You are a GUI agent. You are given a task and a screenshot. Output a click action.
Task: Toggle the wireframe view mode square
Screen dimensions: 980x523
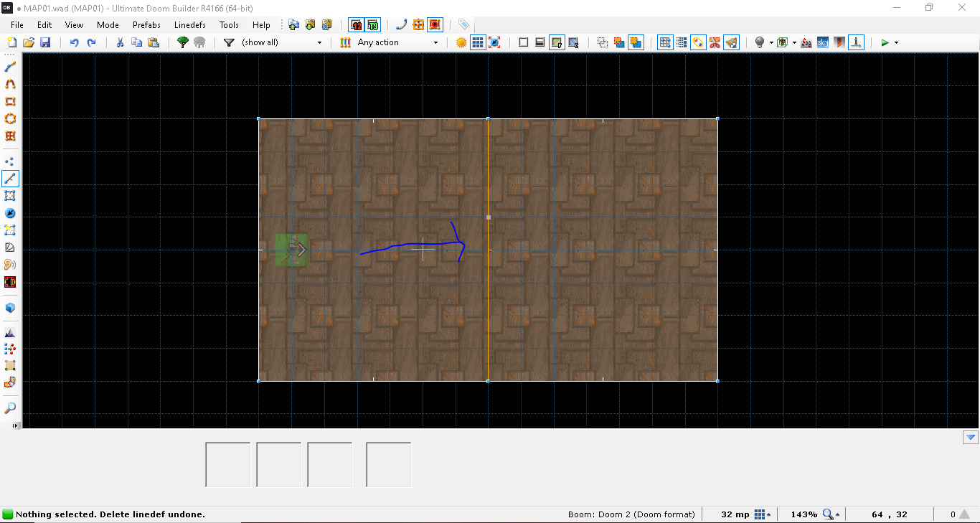(524, 42)
